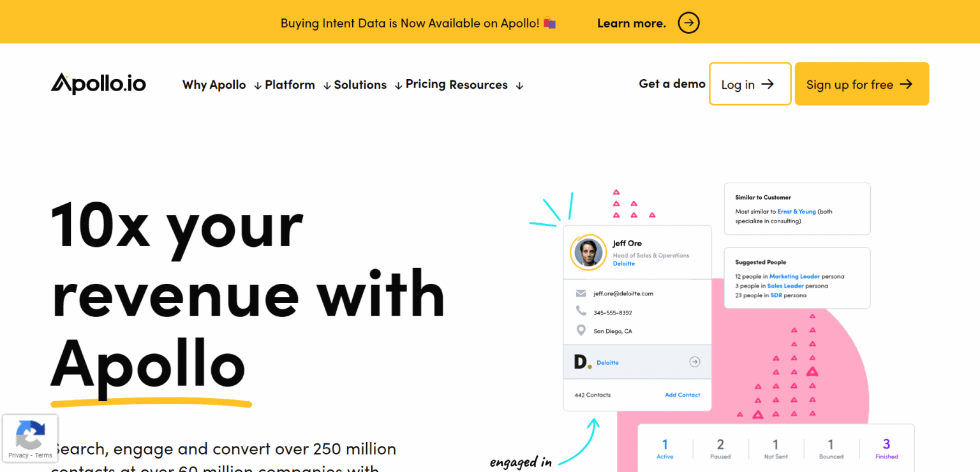Open the Why Apollo menu
This screenshot has width=980, height=472.
point(214,84)
